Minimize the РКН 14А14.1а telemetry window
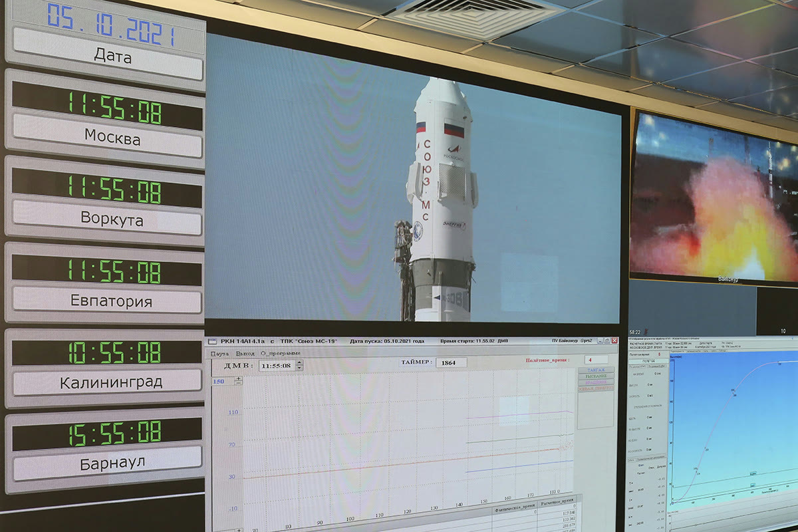 [600, 340]
